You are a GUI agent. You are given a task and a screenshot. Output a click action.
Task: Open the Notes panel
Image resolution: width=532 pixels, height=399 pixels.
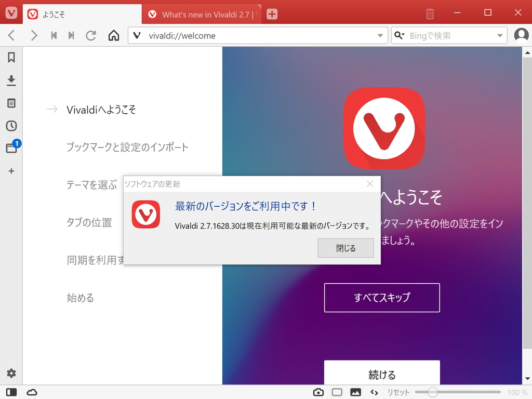(x=11, y=103)
